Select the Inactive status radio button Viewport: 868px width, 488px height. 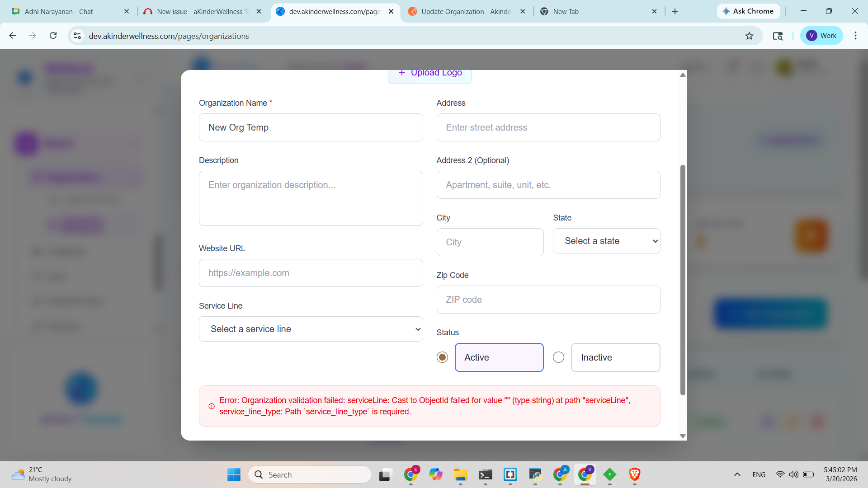558,357
